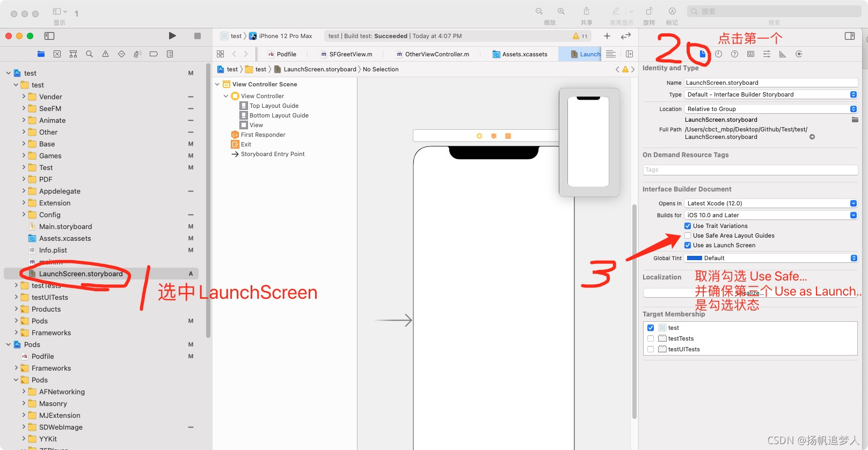Open the Project navigator folder icon
868x450 pixels.
tap(41, 54)
